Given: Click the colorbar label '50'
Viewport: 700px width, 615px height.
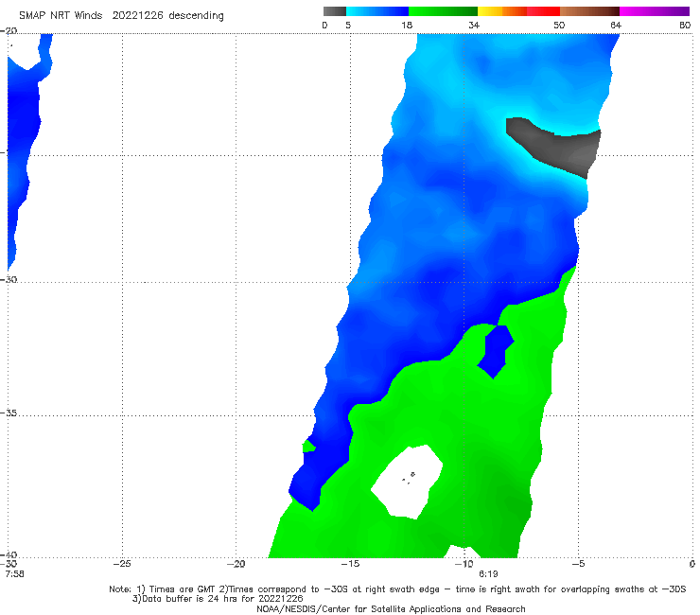Looking at the screenshot, I should pyautogui.click(x=559, y=25).
